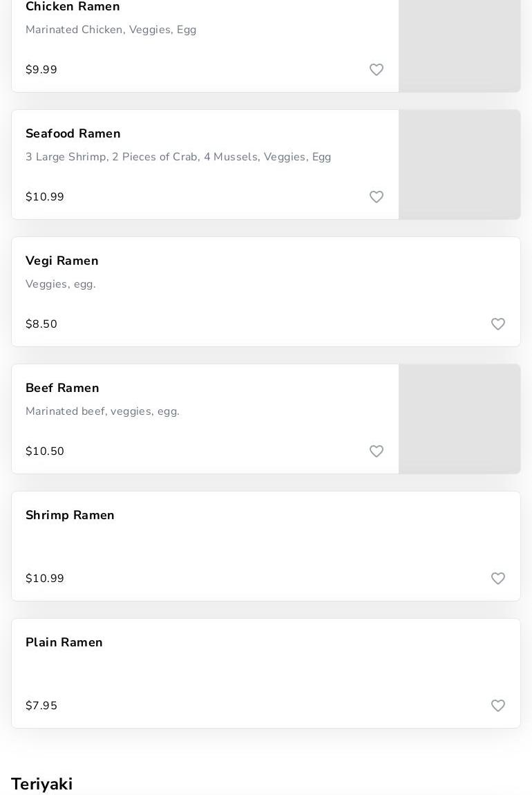Favorite the Chicken Ramen heart icon
The image size is (532, 795).
coord(377,70)
